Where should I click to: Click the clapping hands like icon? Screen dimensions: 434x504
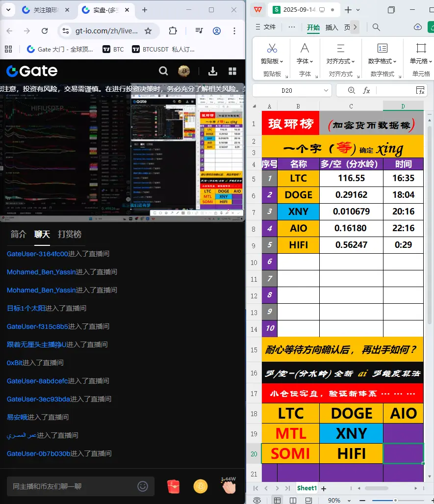coord(229,485)
